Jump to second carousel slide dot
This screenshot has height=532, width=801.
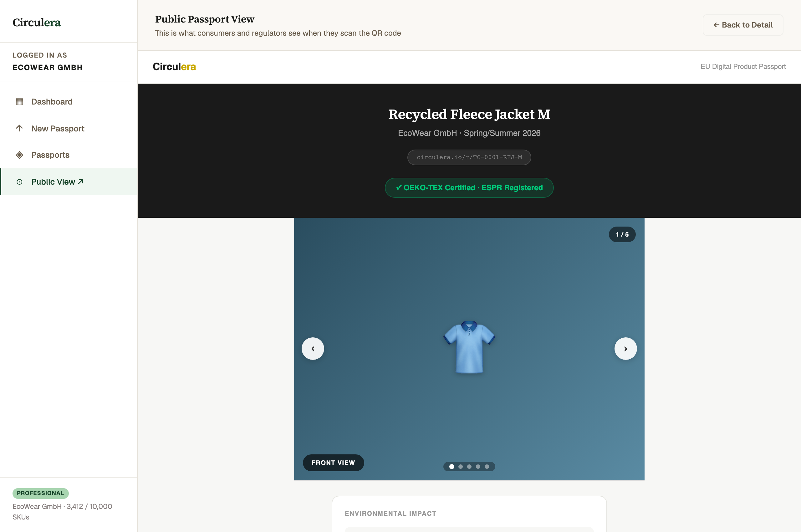coord(460,467)
